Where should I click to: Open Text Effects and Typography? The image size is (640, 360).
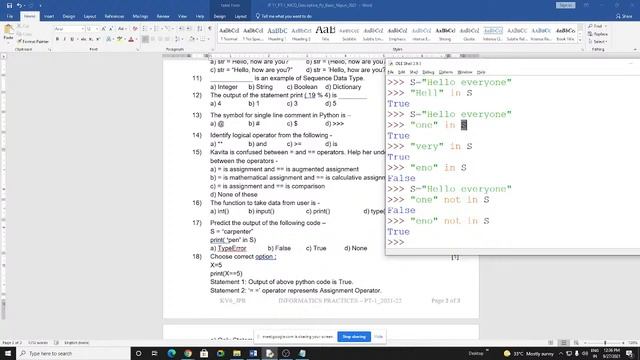(109, 39)
